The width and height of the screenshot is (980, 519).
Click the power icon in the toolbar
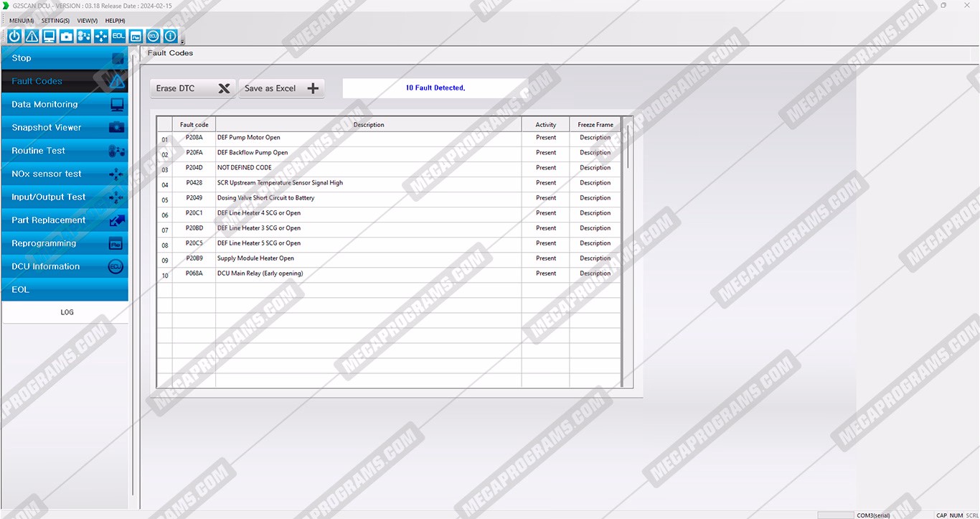tap(14, 36)
